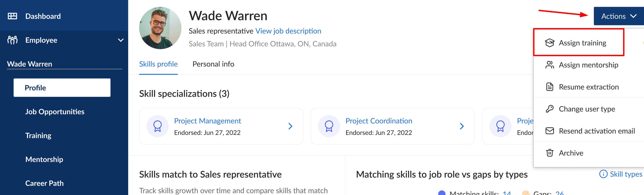This screenshot has width=644, height=195.
Task: Select the Skills profile tab
Action: click(x=158, y=64)
